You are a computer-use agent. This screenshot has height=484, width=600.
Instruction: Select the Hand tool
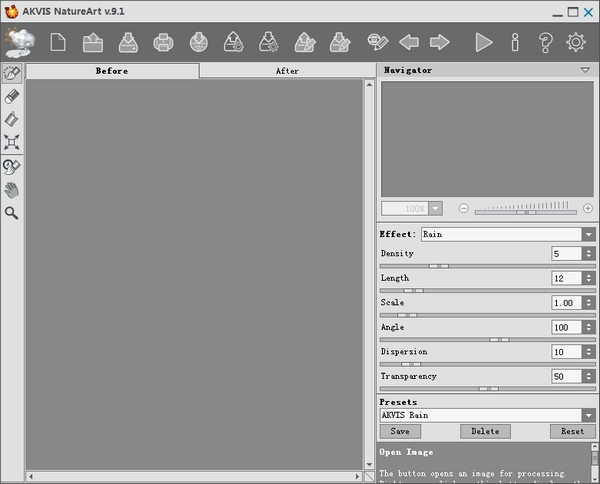[x=12, y=189]
